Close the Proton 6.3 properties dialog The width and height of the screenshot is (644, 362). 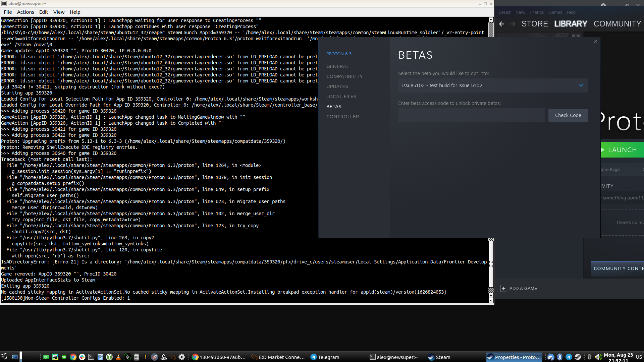pyautogui.click(x=596, y=41)
